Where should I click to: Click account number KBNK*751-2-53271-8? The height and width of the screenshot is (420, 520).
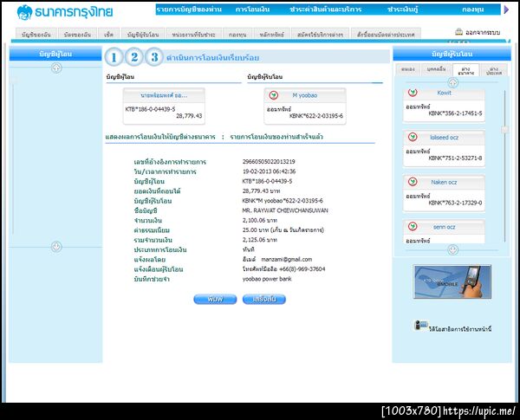point(455,158)
